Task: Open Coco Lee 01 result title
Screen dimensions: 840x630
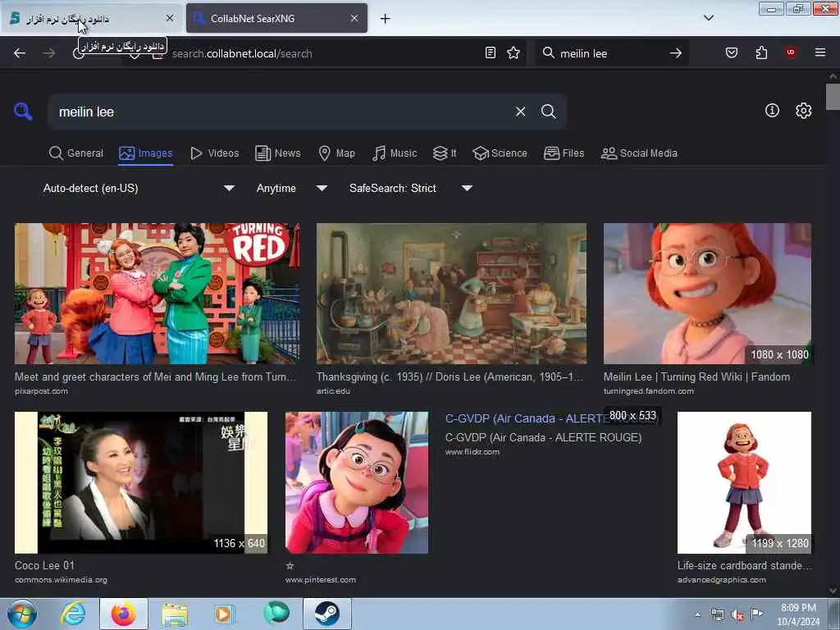Action: 44,565
